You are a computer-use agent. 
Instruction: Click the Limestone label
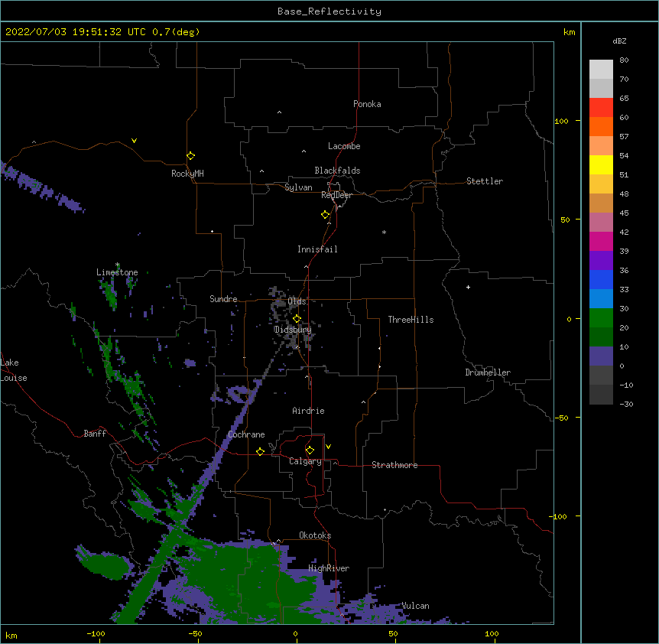117,272
